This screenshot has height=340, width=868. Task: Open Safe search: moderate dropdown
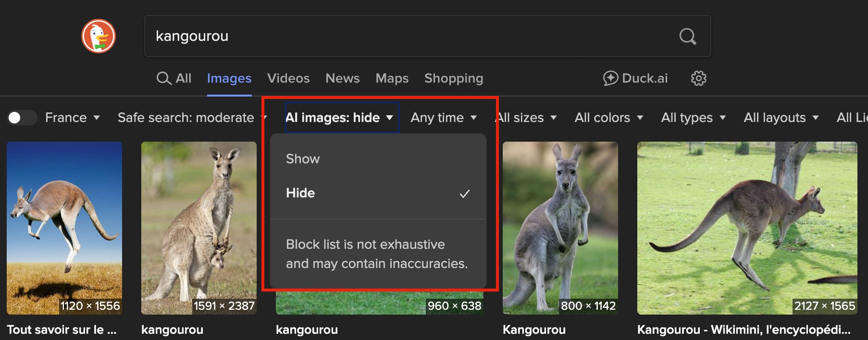coord(191,118)
